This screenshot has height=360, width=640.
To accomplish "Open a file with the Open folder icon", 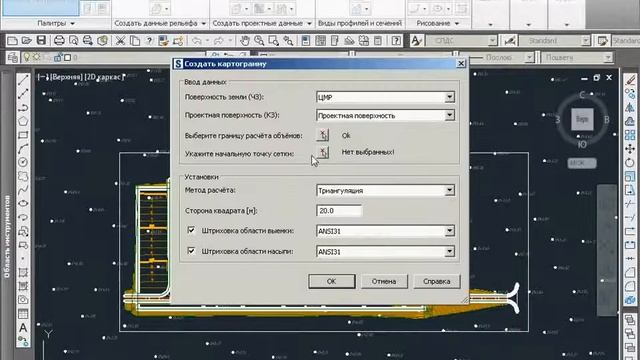I will pos(27,40).
